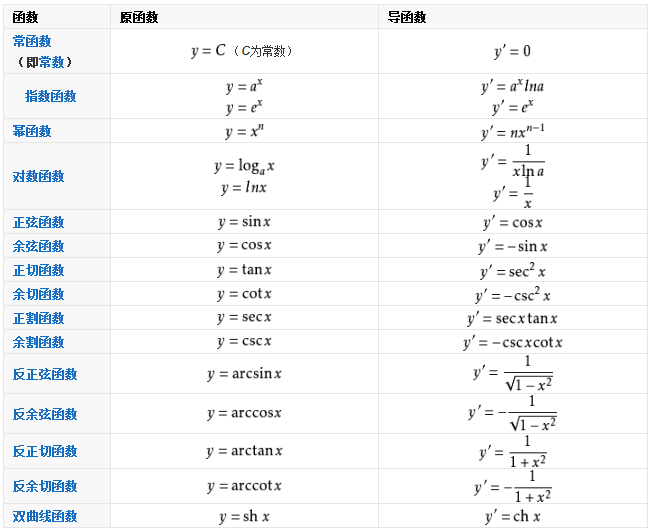Open the 余割函数 link

[38, 342]
